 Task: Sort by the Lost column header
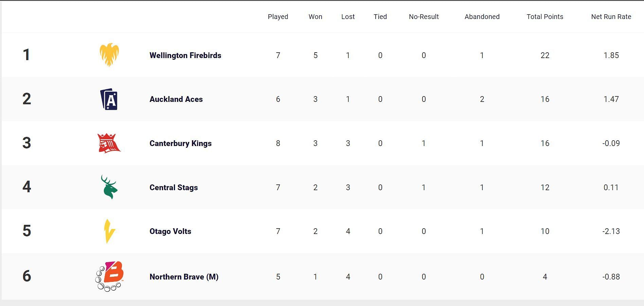348,17
